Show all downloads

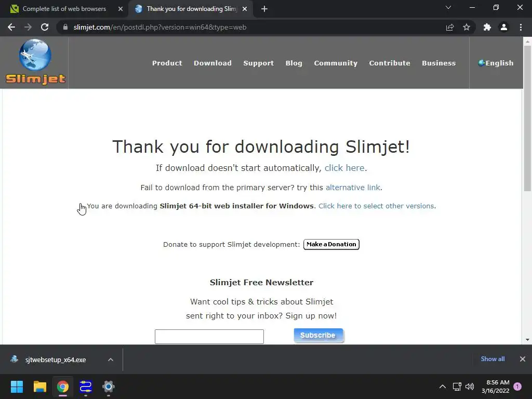pyautogui.click(x=493, y=359)
